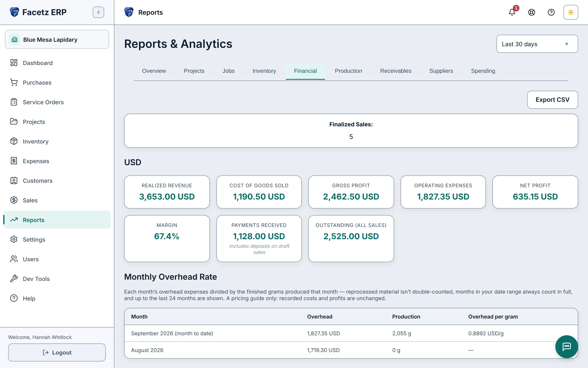Click the Users people icon

coord(14,259)
